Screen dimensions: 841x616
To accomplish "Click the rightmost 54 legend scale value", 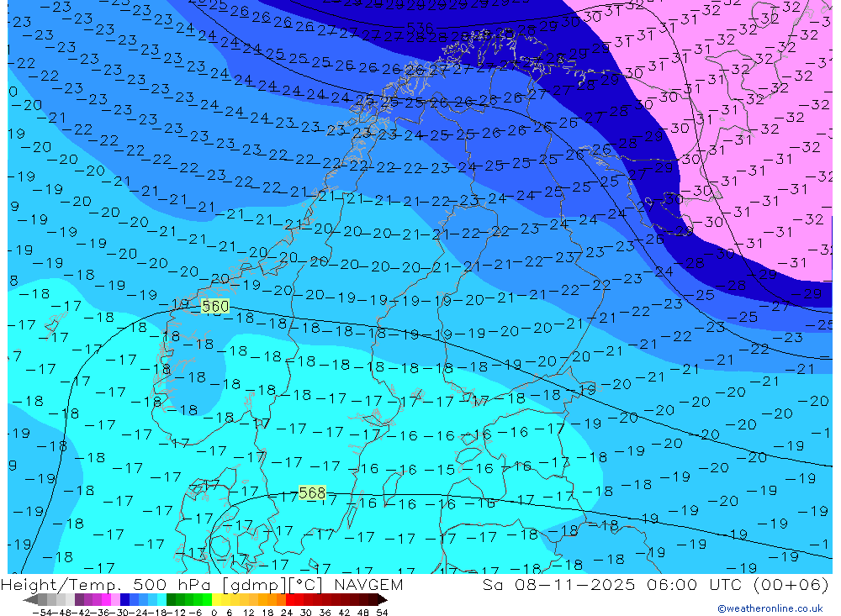I will click(382, 613).
